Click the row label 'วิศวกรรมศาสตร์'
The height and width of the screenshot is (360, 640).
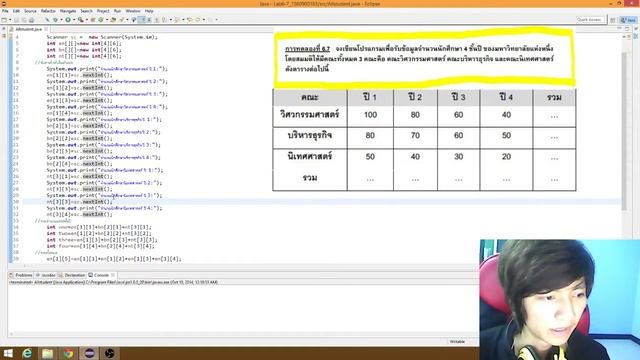coord(310,115)
